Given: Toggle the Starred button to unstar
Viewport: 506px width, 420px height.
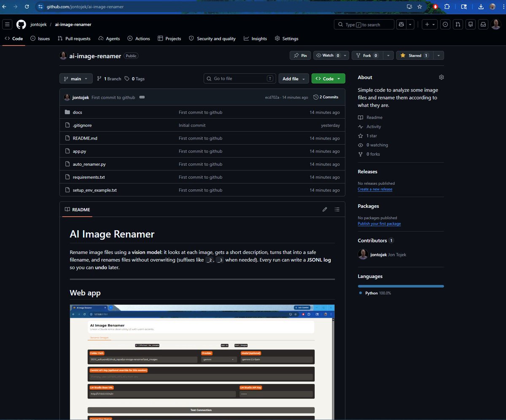Looking at the screenshot, I should click(x=414, y=55).
